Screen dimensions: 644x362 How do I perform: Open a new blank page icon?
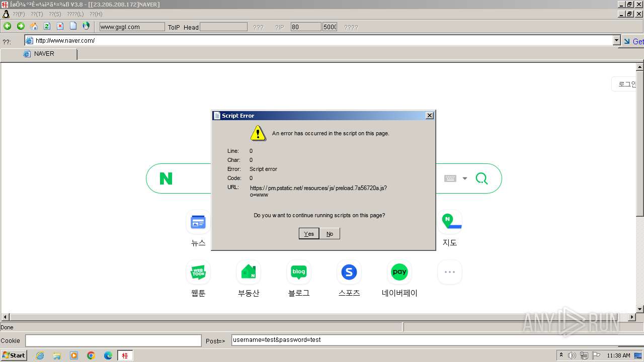tap(73, 26)
